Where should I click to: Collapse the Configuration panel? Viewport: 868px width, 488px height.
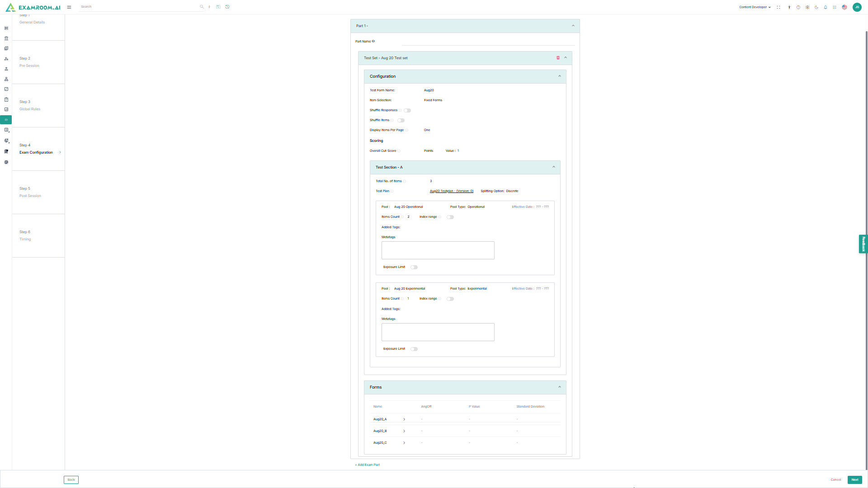tap(560, 76)
